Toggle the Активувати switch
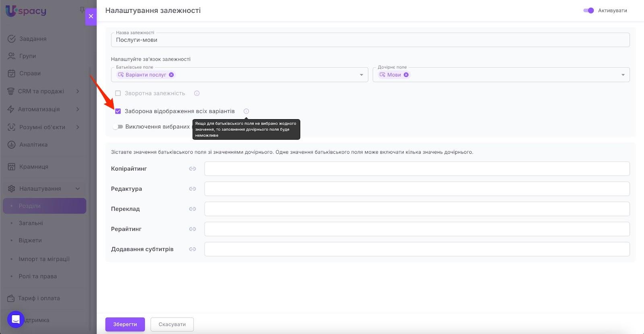 pyautogui.click(x=588, y=10)
